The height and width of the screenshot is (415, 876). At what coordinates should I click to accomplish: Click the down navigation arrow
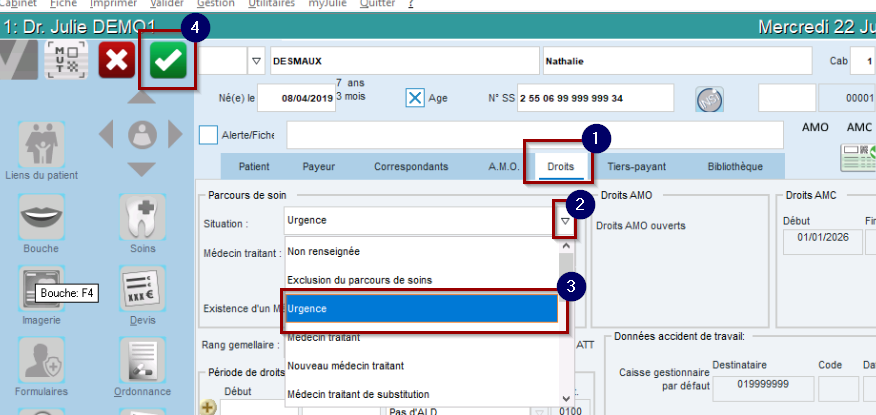[x=142, y=169]
